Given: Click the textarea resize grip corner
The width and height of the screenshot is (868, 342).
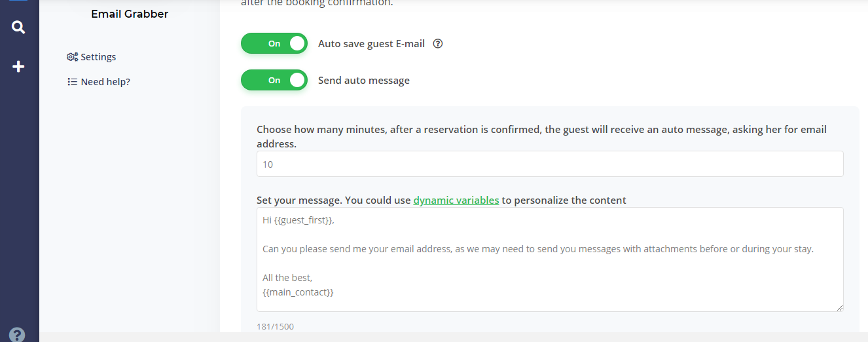Looking at the screenshot, I should (x=839, y=307).
